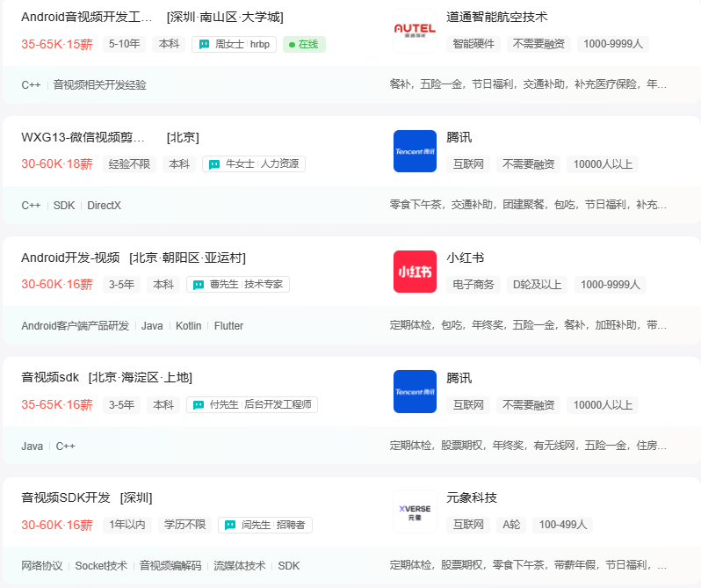Open 腾讯 company name in 音视频sdk listing
701x588 pixels.
459,378
